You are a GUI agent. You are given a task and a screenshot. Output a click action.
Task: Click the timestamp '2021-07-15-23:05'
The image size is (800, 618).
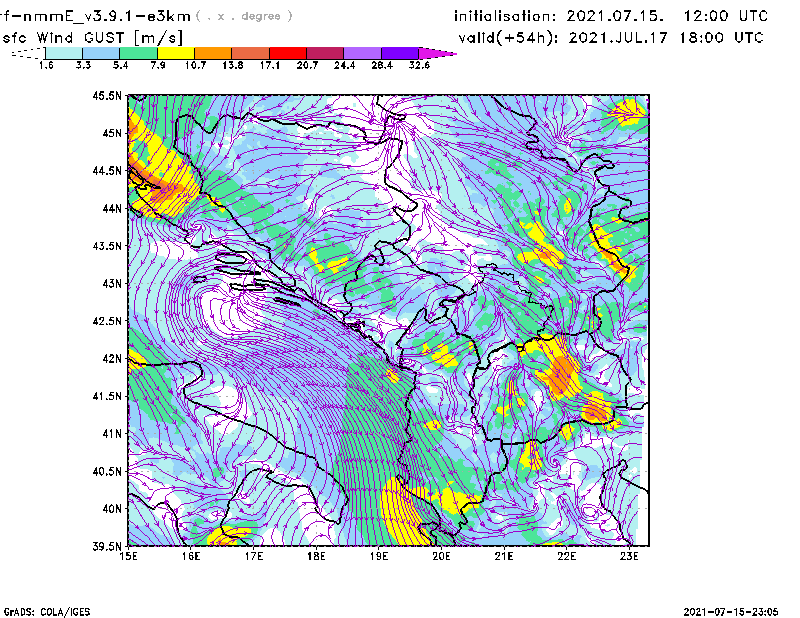click(731, 612)
